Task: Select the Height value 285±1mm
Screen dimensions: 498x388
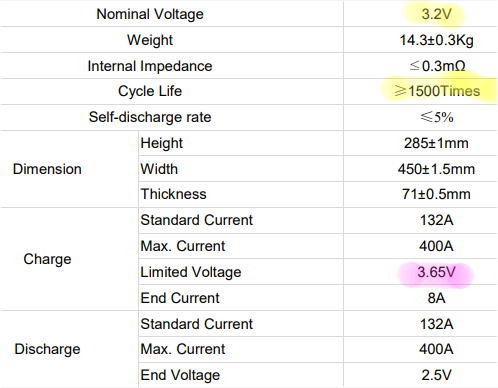Action: pyautogui.click(x=436, y=143)
